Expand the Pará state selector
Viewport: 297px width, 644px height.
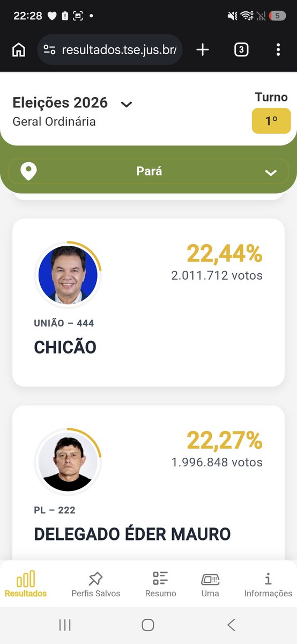click(148, 172)
